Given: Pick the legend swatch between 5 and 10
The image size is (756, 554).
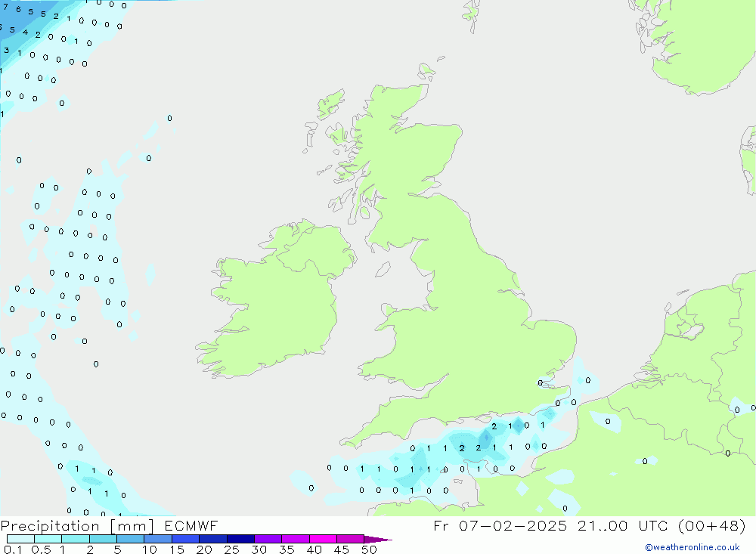Looking at the screenshot, I should click(x=130, y=539).
